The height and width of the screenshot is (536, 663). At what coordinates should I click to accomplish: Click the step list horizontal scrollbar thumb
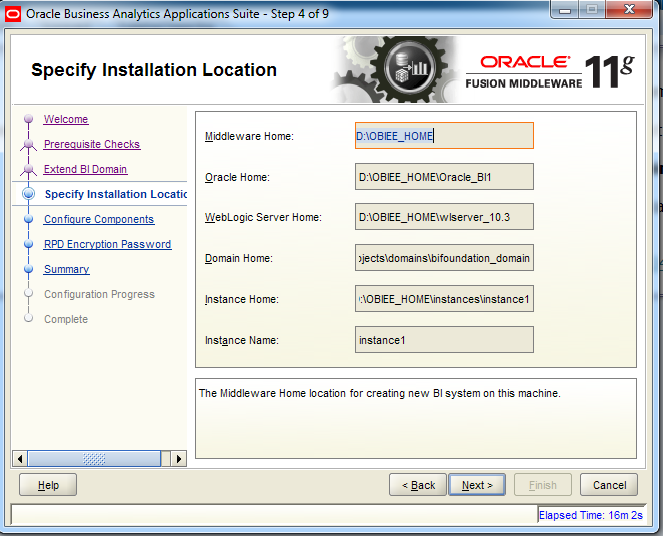[x=94, y=459]
